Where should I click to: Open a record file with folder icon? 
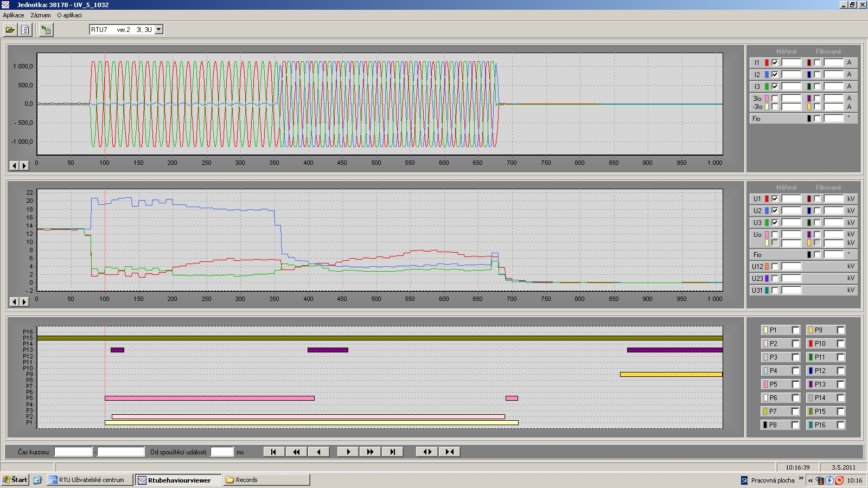click(10, 30)
